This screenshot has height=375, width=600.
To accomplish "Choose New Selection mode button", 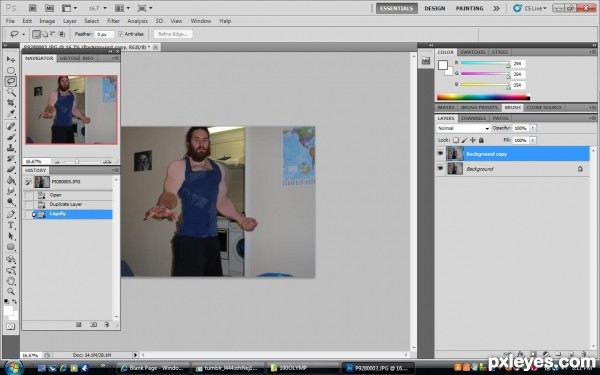I will pos(36,34).
